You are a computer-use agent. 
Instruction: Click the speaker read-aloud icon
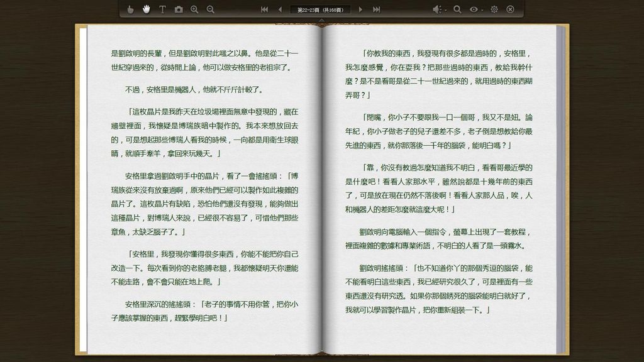click(436, 9)
